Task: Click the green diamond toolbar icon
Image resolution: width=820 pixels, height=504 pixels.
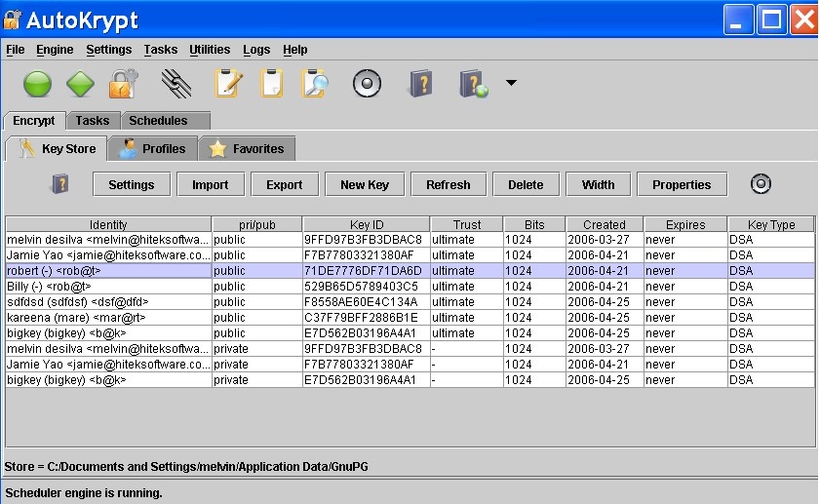Action: coord(80,84)
